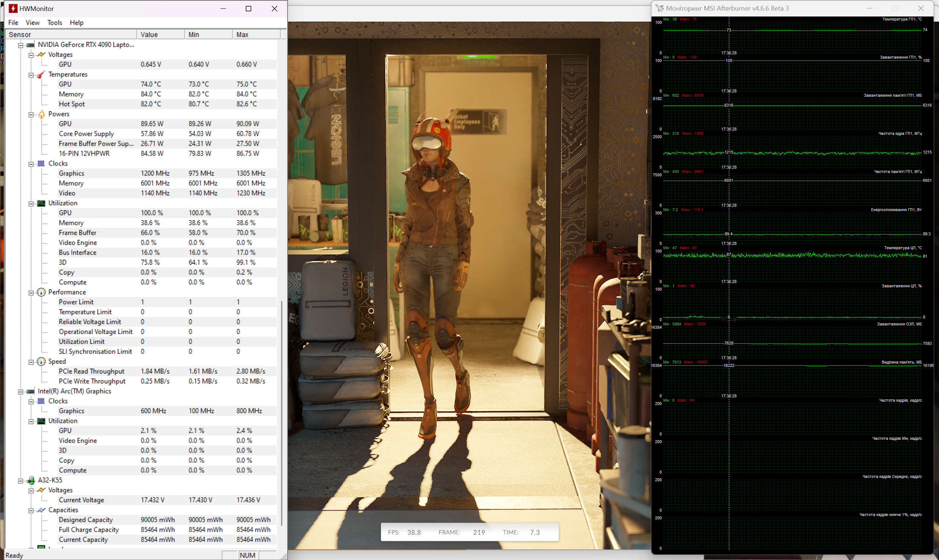Minimize the MSI Afterburner monitoring window
This screenshot has height=560, width=939.
pos(870,8)
